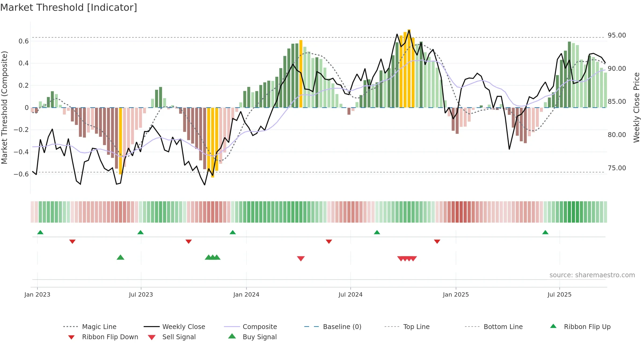Click the 0.6 left axis tick label

pyautogui.click(x=24, y=41)
